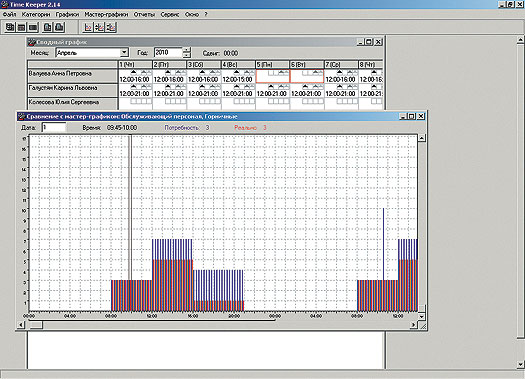525x379 pixels.
Task: Select the 5 (Пн) column header
Action: (x=273, y=64)
